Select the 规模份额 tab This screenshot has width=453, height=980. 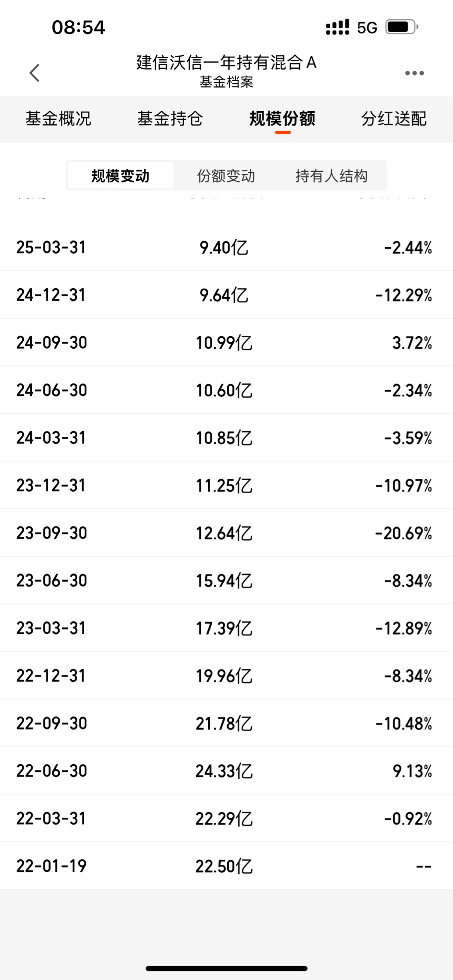283,119
